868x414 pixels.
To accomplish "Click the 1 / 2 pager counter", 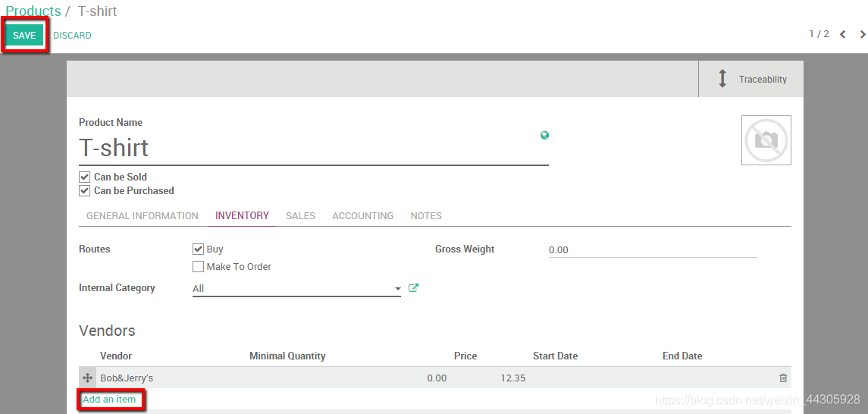I will (819, 34).
